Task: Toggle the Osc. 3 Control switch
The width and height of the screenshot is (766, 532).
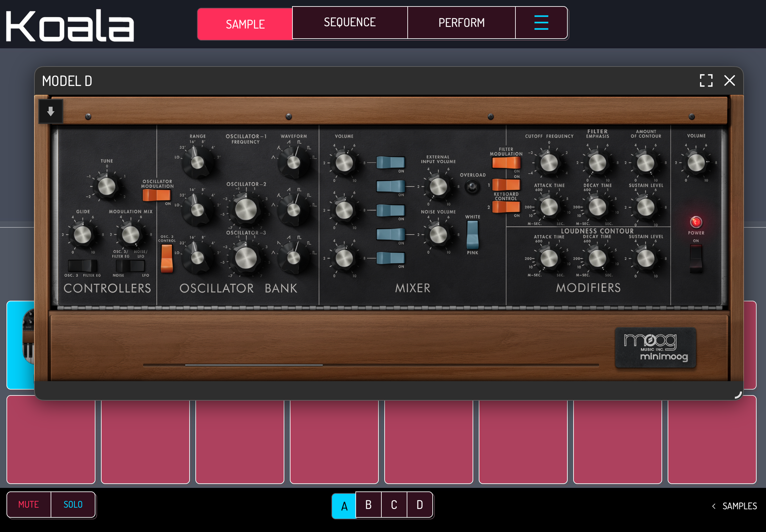Action: click(x=167, y=258)
